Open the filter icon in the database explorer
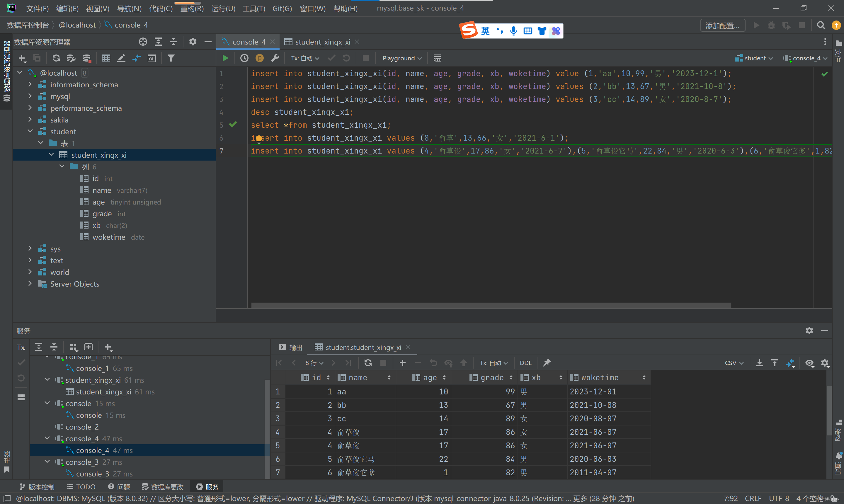 click(171, 58)
